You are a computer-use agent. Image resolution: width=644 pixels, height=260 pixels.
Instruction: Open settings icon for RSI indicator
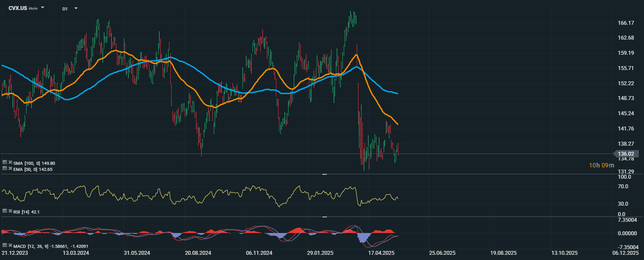(x=5, y=210)
